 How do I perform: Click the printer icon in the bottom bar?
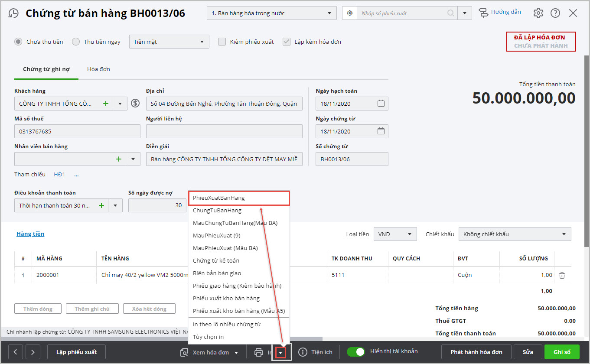(259, 352)
